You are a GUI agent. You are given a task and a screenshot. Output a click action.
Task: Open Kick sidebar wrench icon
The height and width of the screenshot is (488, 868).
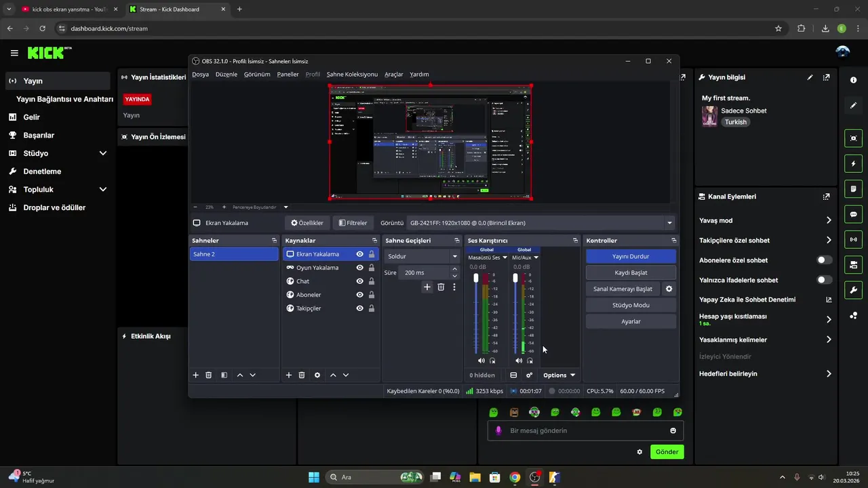tap(854, 290)
